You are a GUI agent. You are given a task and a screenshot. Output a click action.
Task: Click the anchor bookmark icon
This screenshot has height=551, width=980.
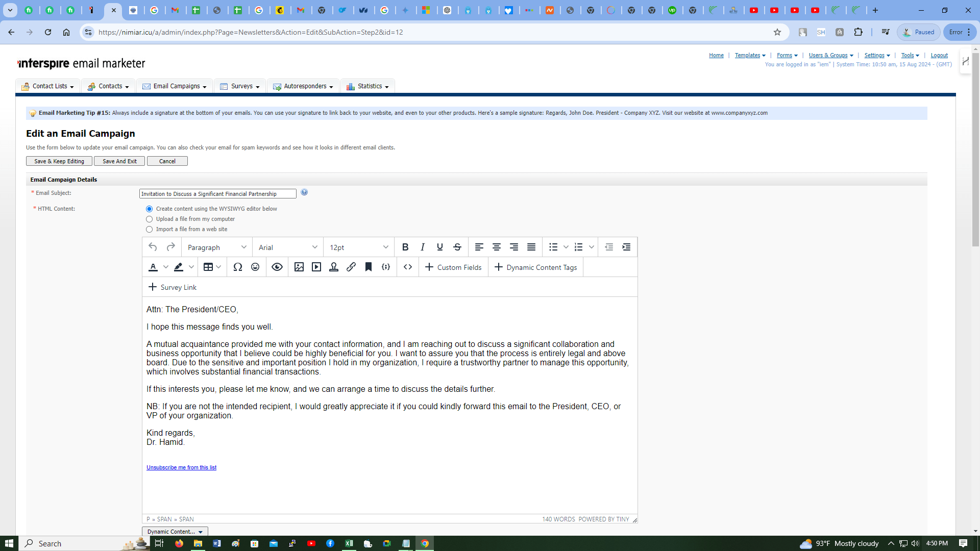[369, 267]
